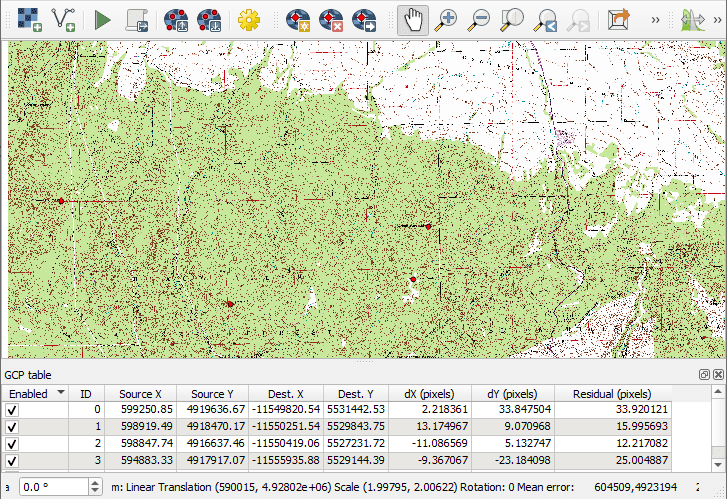Float the GCP table panel
727x499 pixels.
[705, 374]
